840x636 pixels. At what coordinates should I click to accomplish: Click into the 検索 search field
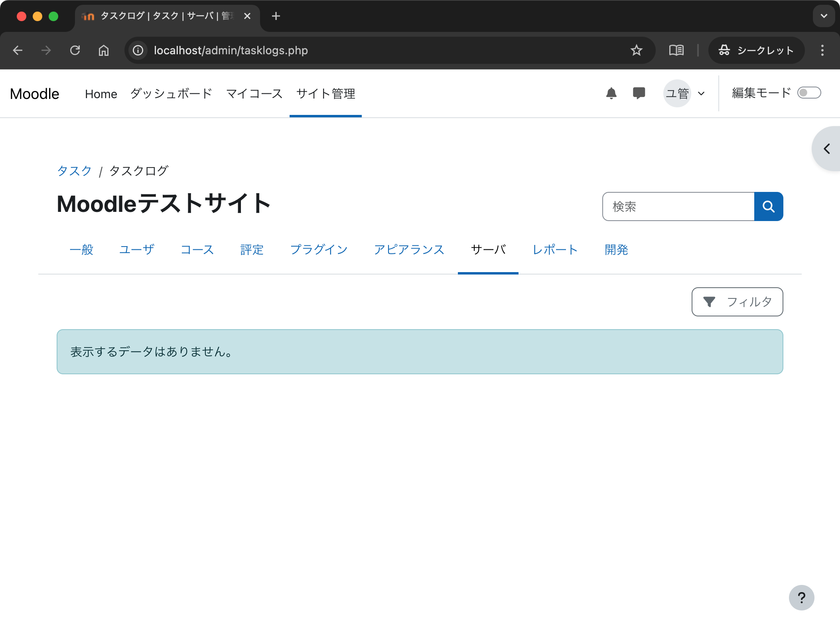pos(678,206)
